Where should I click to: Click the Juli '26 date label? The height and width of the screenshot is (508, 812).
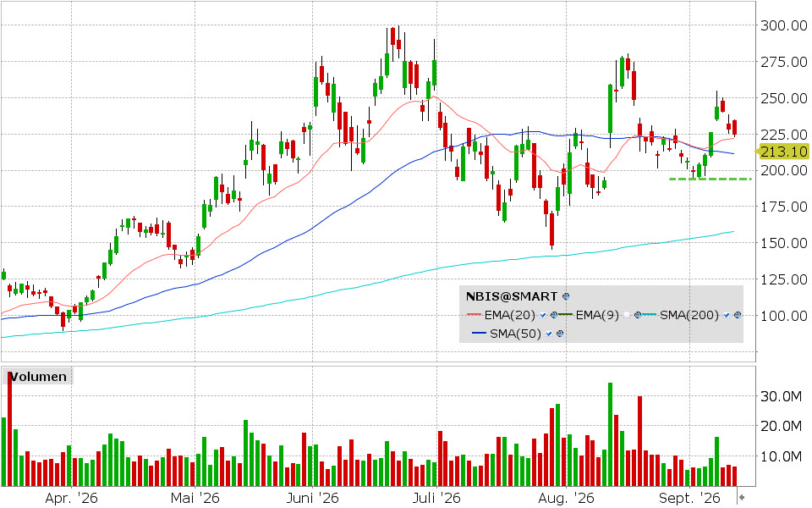(x=436, y=498)
